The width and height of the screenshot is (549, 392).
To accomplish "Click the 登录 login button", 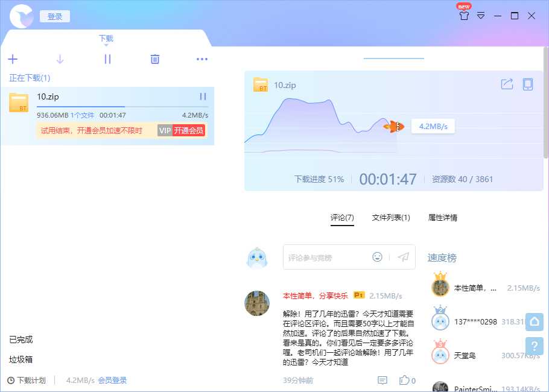I will point(55,16).
